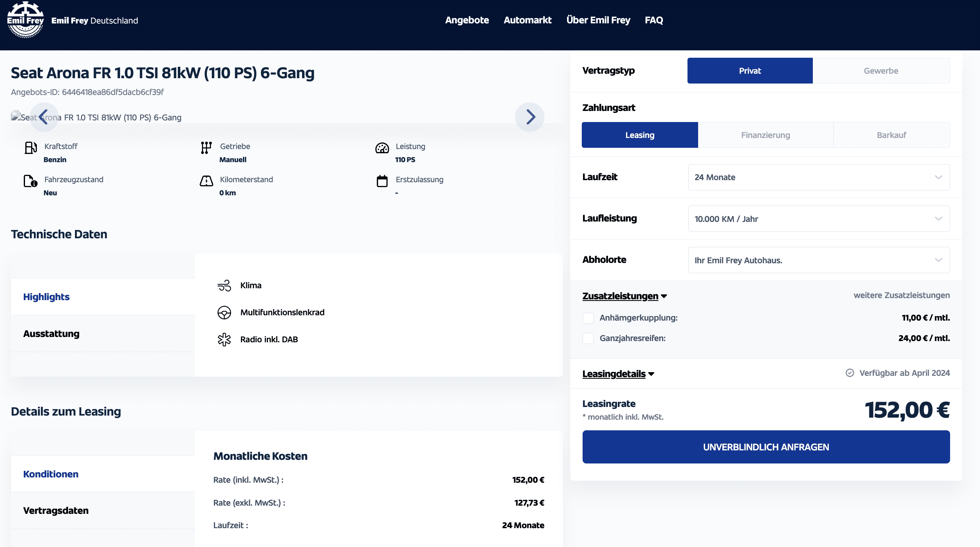This screenshot has width=980, height=547.
Task: Click Unverbindlich Anfragen button
Action: tap(766, 447)
